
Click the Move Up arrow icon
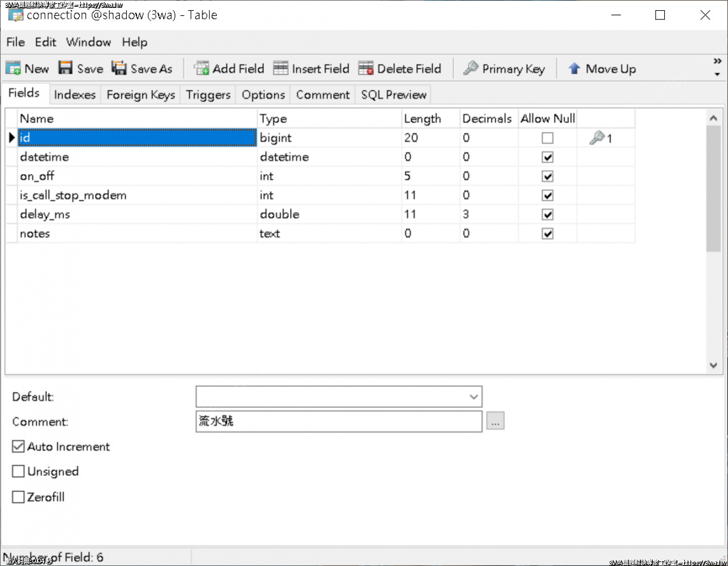click(x=574, y=68)
